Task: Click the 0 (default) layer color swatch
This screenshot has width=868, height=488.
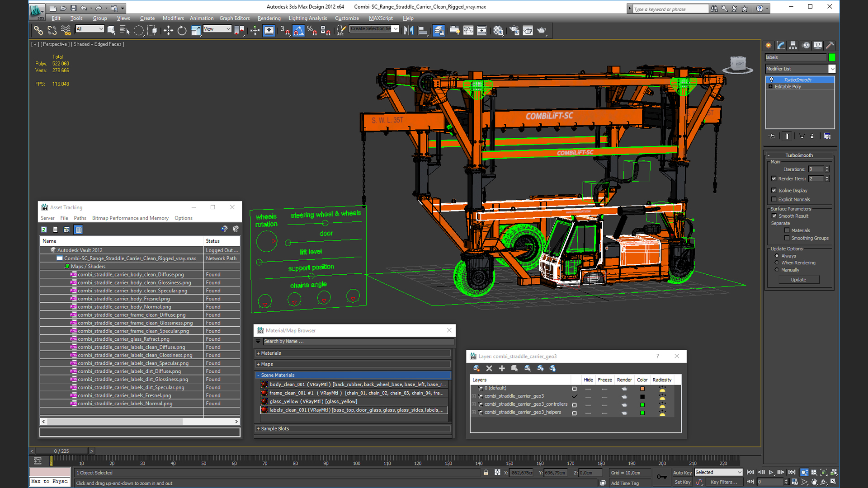Action: coord(642,389)
